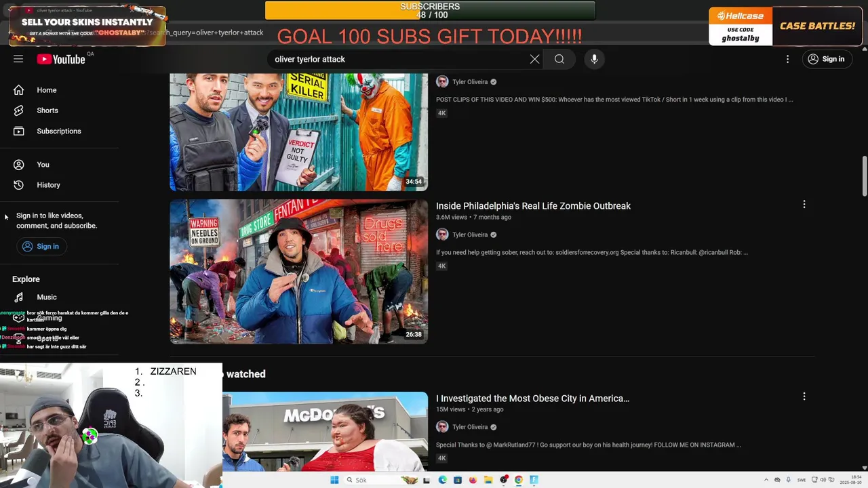Click the Hellcase Case Battles banner

click(785, 26)
